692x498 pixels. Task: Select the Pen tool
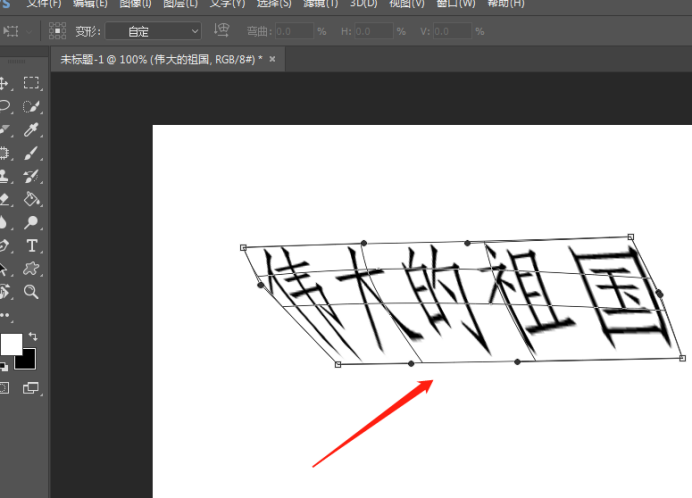pos(4,245)
